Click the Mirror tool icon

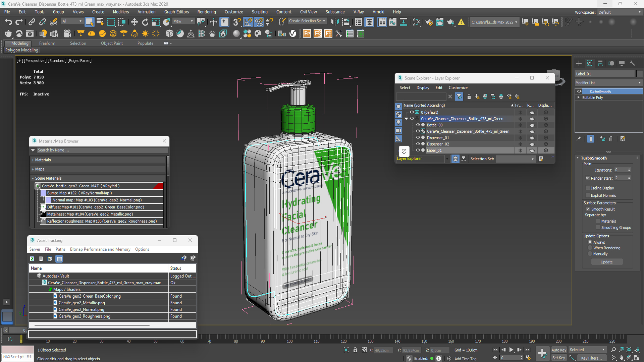click(x=334, y=22)
